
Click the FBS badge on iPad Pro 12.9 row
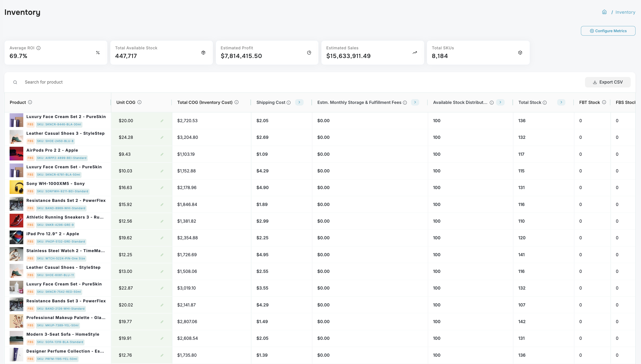[x=31, y=242]
